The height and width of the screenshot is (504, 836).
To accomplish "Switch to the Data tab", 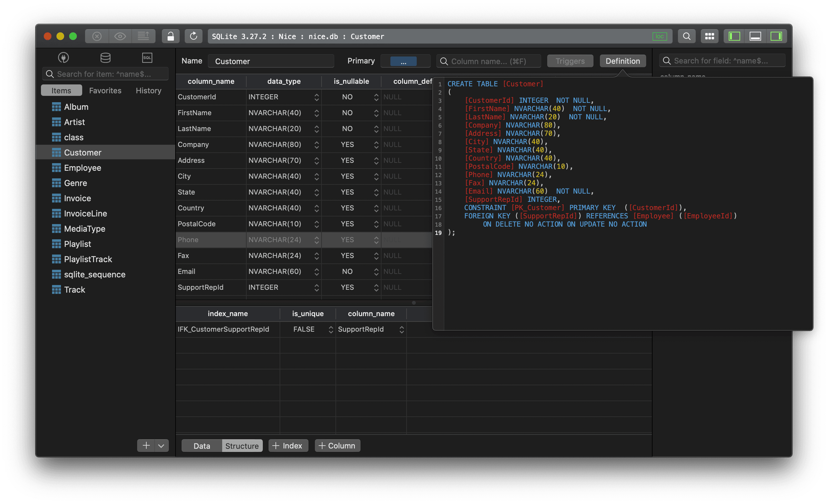I will pyautogui.click(x=202, y=446).
